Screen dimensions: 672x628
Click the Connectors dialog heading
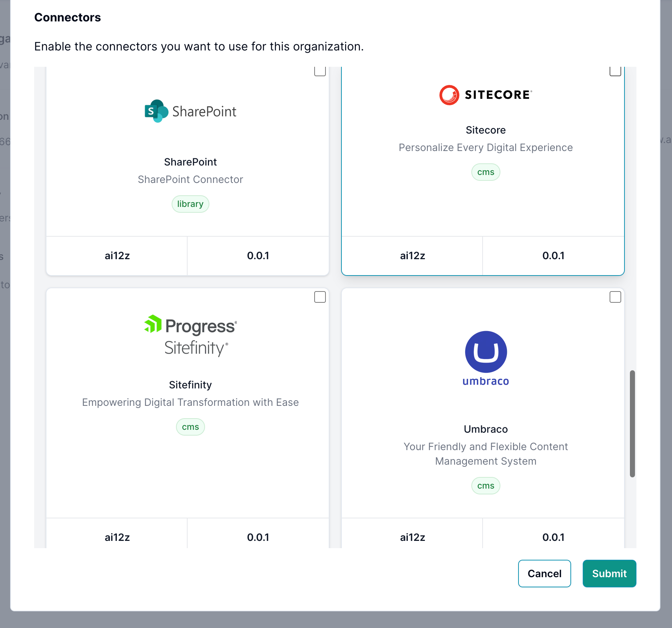[67, 17]
